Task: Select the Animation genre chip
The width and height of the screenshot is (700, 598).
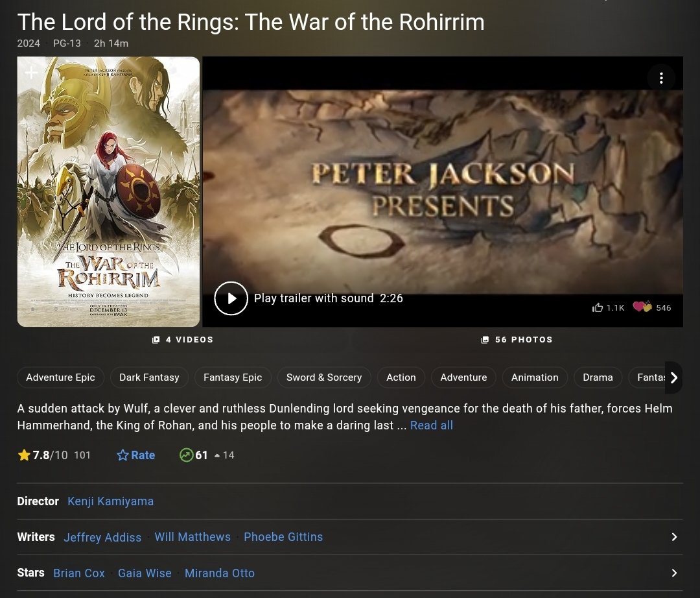Action: click(x=535, y=377)
